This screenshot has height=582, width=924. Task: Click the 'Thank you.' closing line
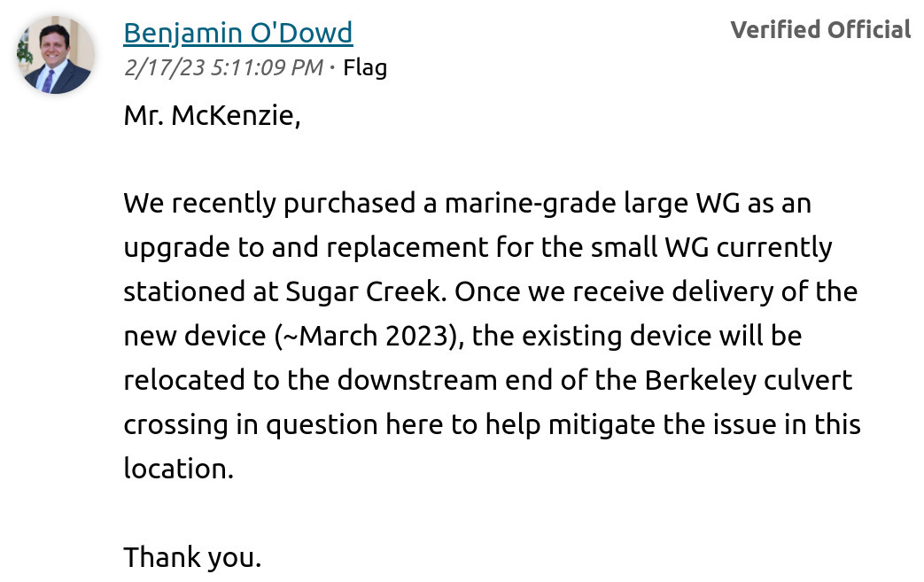tap(192, 556)
